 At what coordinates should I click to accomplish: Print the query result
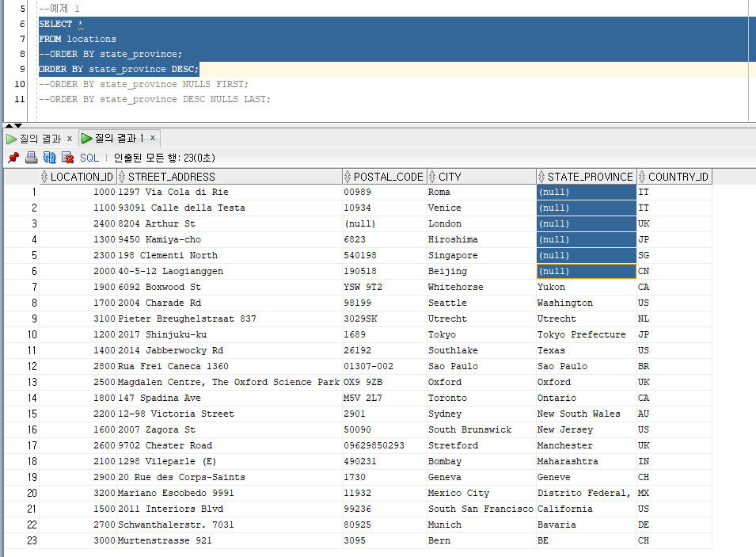(32, 158)
